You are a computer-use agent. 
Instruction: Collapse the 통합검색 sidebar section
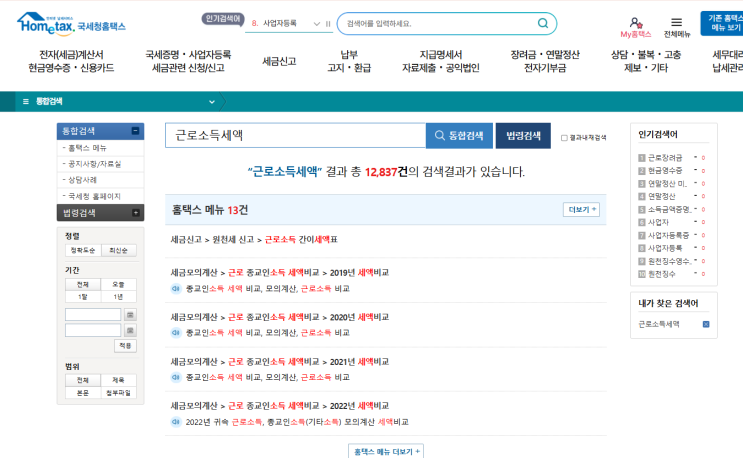[x=136, y=131]
